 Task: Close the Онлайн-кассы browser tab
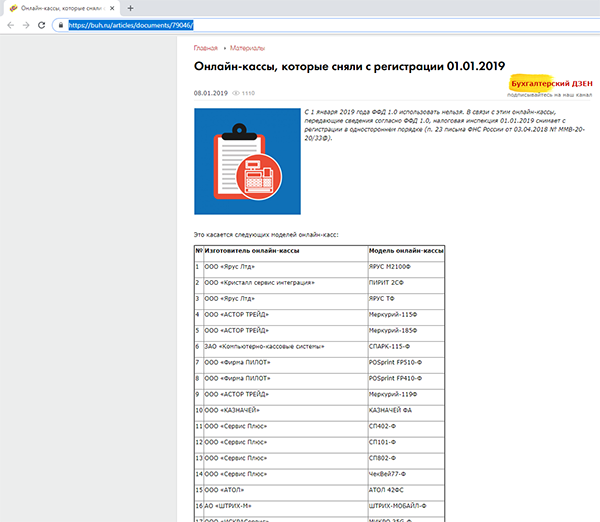(x=112, y=8)
